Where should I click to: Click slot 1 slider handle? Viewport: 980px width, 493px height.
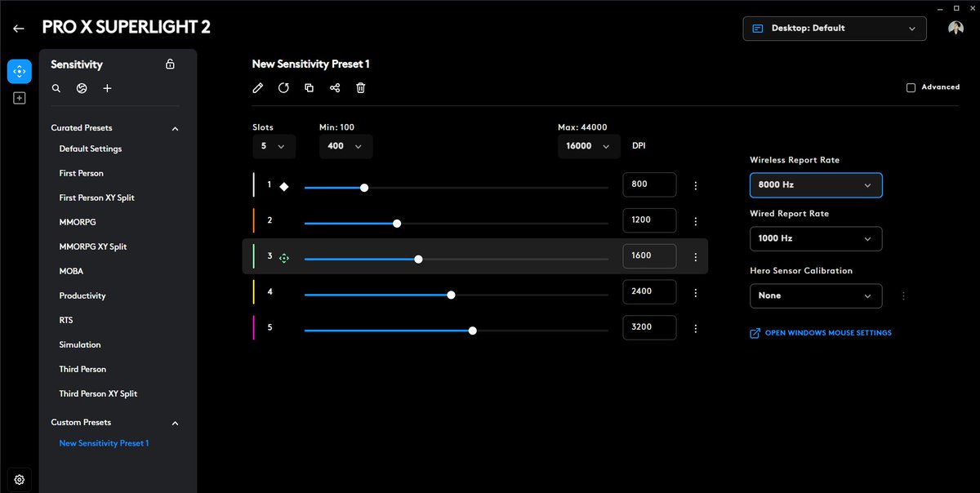pyautogui.click(x=364, y=188)
